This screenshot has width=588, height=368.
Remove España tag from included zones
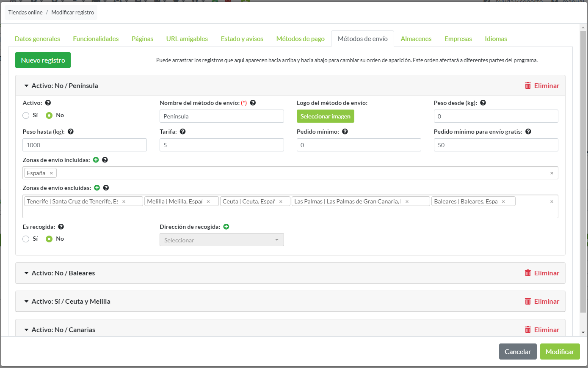[x=51, y=173]
